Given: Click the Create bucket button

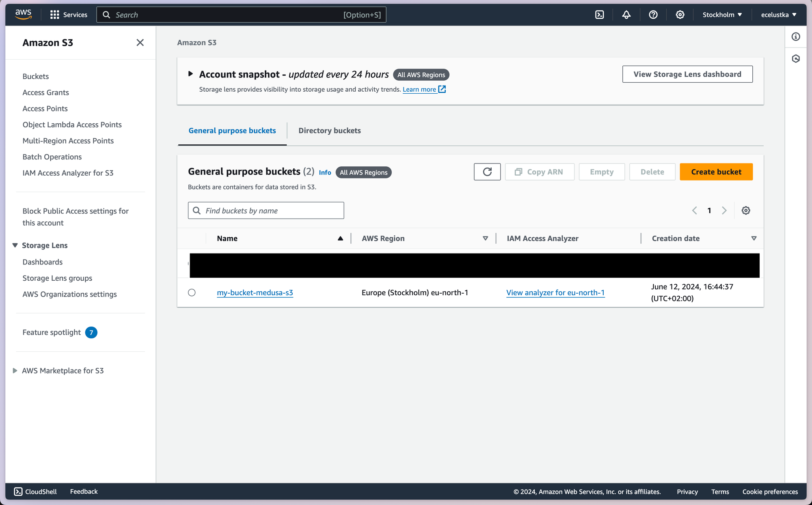Looking at the screenshot, I should pos(716,172).
